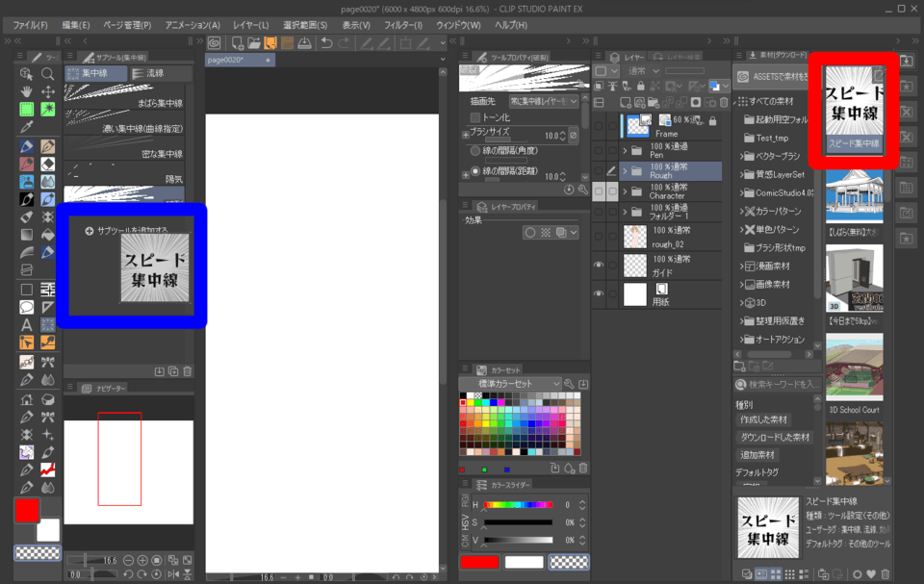Switch to 集中線 sub tool tab
Viewport: 924px width, 584px height.
tap(95, 73)
